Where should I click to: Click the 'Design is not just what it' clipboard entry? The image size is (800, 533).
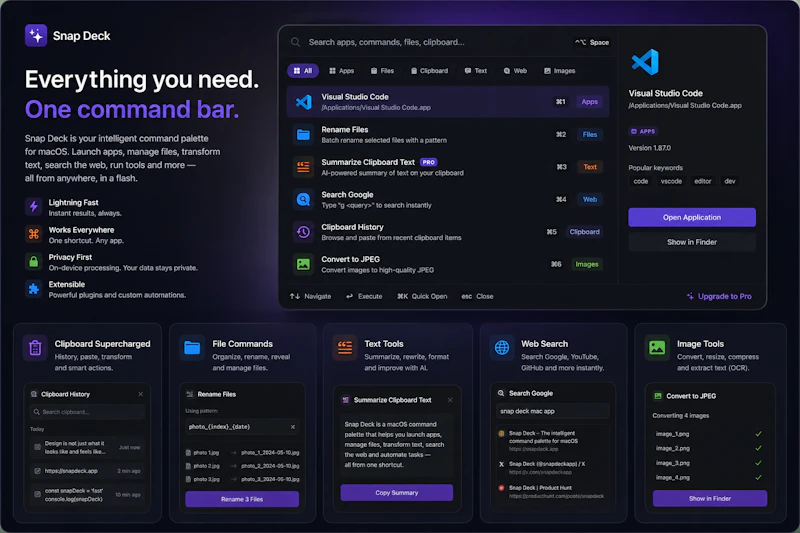[x=87, y=447]
